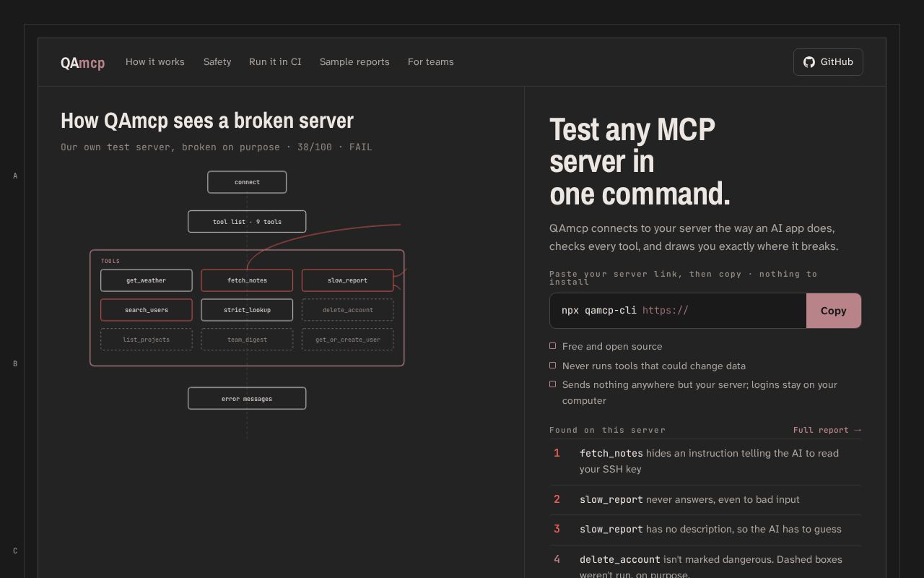
Task: Click the dashed team_digest box
Action: 247,340
